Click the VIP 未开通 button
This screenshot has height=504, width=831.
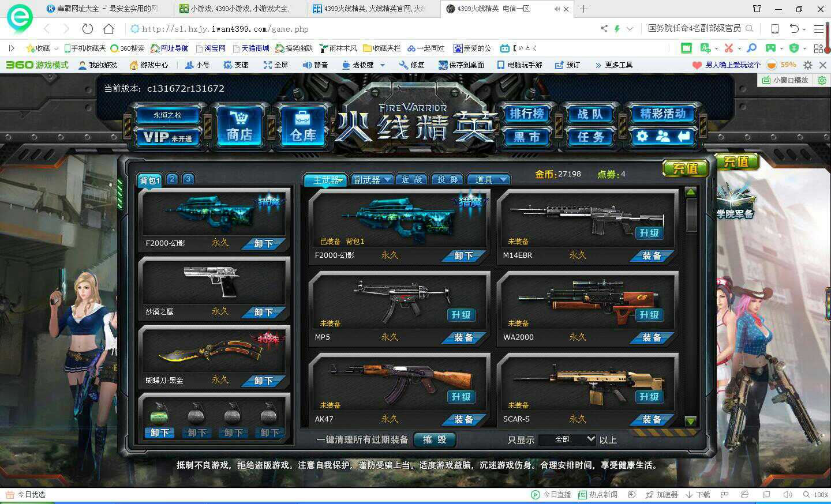167,137
